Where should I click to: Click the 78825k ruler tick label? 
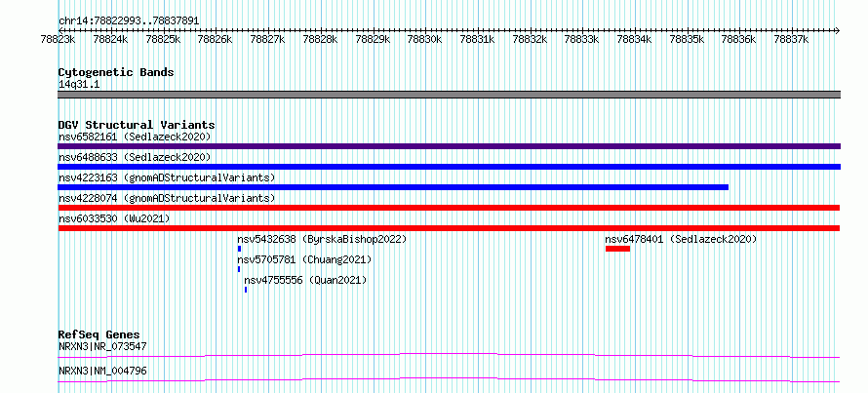click(163, 39)
